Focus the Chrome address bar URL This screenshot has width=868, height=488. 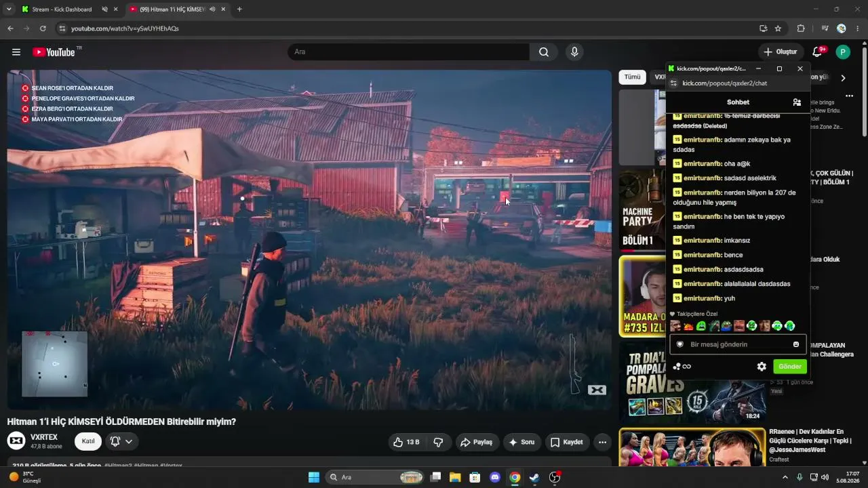125,28
